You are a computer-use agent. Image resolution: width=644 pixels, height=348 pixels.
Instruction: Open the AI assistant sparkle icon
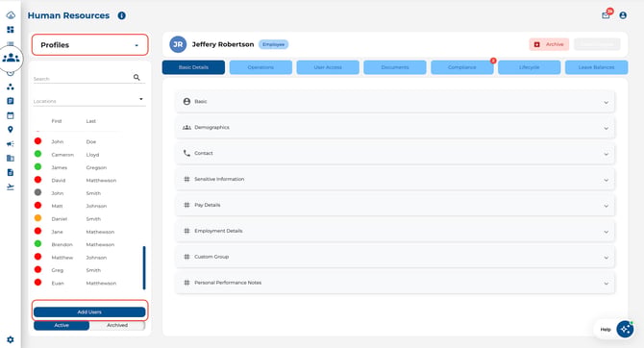[x=625, y=329]
